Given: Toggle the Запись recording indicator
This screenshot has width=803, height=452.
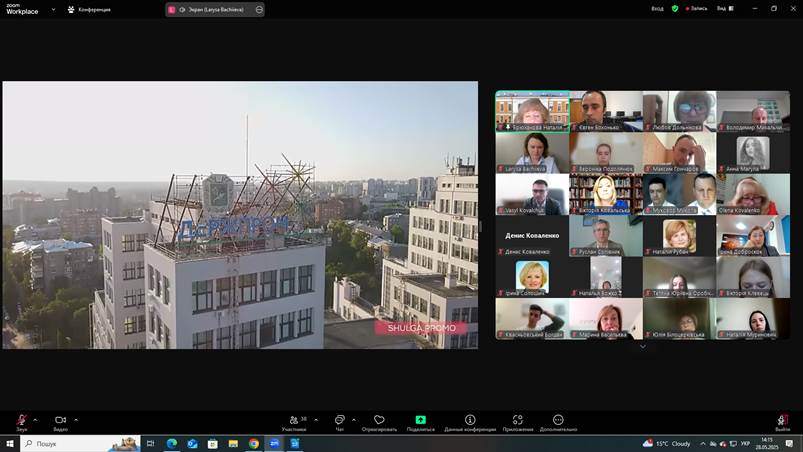Looking at the screenshot, I should pos(695,8).
